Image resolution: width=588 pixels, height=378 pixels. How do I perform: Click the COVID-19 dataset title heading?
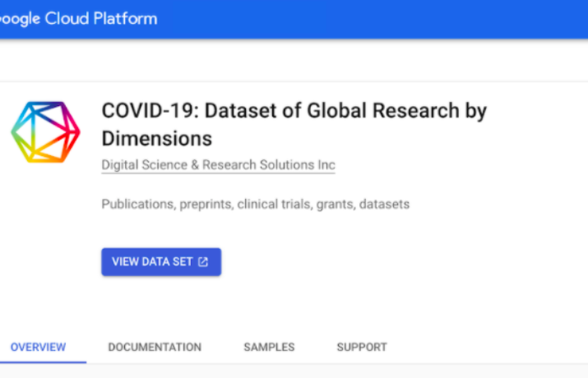click(294, 110)
